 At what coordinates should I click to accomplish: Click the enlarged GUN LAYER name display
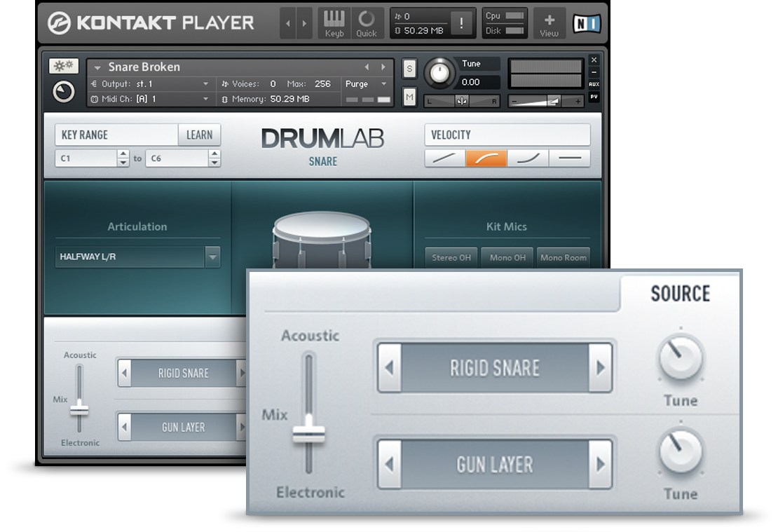495,464
